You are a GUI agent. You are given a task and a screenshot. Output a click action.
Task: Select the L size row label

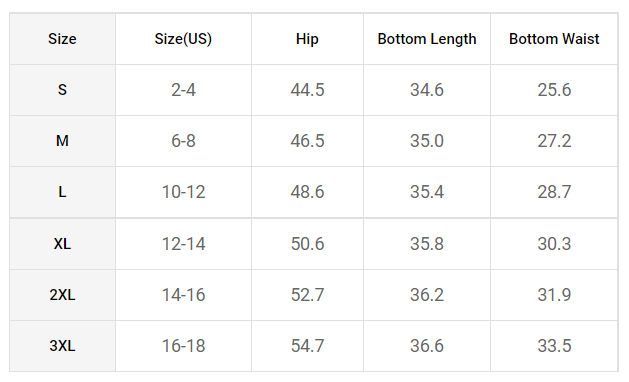pyautogui.click(x=62, y=192)
